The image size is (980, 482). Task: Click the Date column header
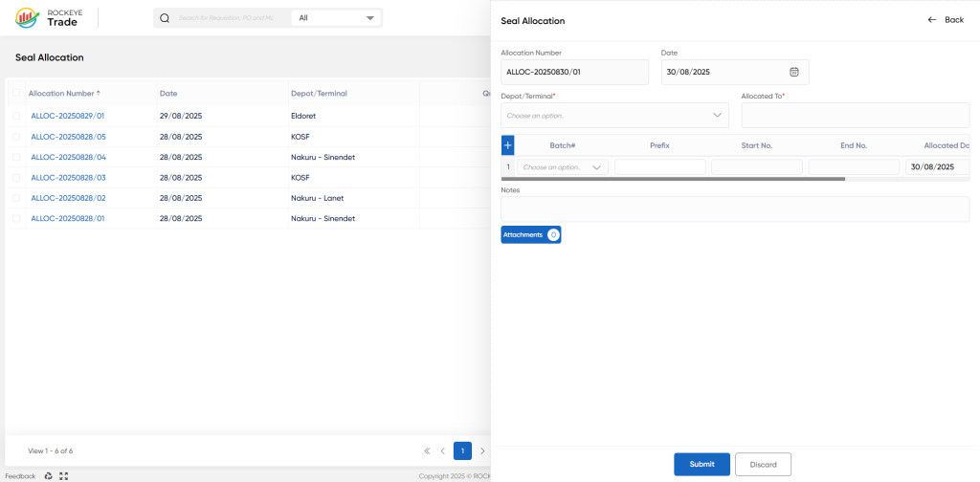[x=168, y=93]
